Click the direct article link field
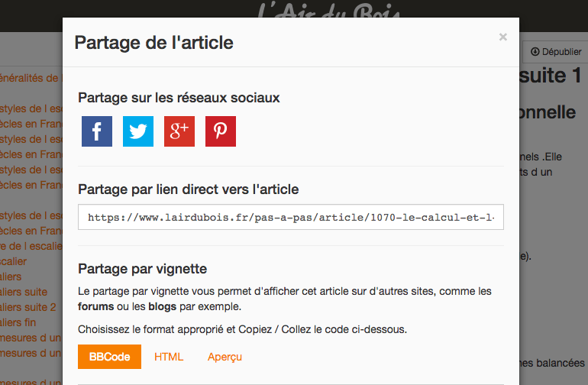This screenshot has width=588, height=385. point(291,217)
